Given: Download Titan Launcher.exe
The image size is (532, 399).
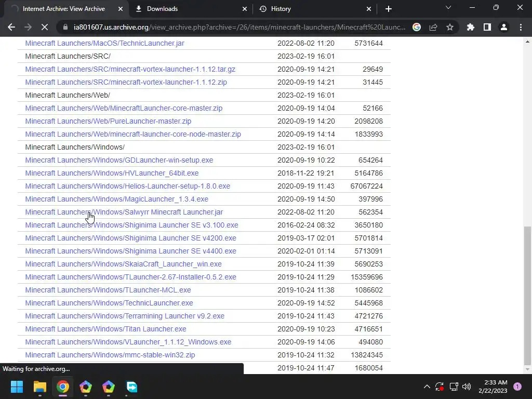Looking at the screenshot, I should (105, 329).
